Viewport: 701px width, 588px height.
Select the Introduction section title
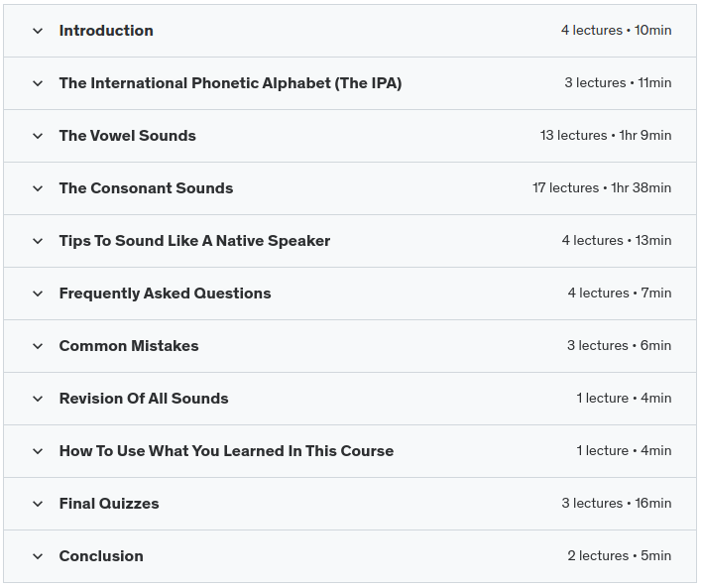pos(106,31)
